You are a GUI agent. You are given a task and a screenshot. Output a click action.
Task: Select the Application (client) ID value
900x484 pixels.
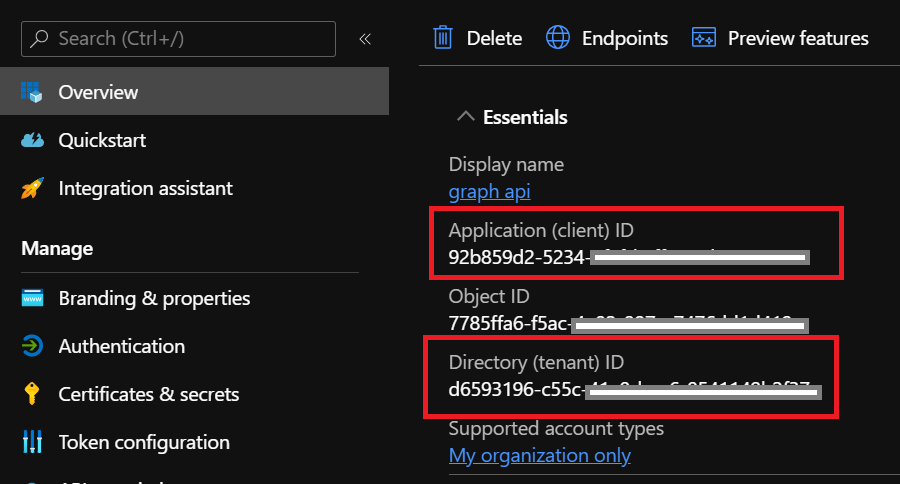tap(628, 258)
